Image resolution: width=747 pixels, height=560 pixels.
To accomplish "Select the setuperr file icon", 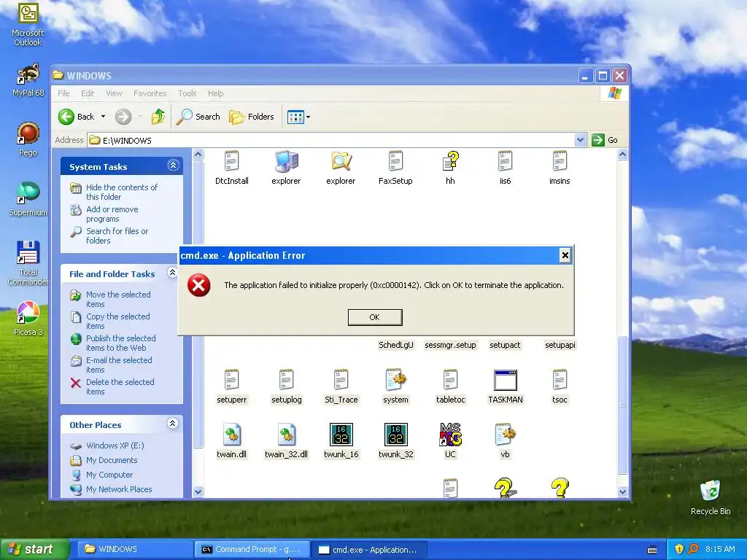I will [231, 380].
